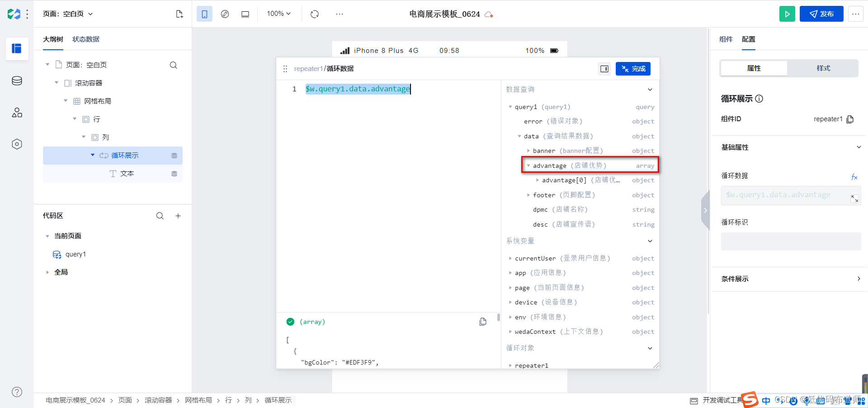Switch to mini program preview mode
Screen dimensions: 868x408
225,14
